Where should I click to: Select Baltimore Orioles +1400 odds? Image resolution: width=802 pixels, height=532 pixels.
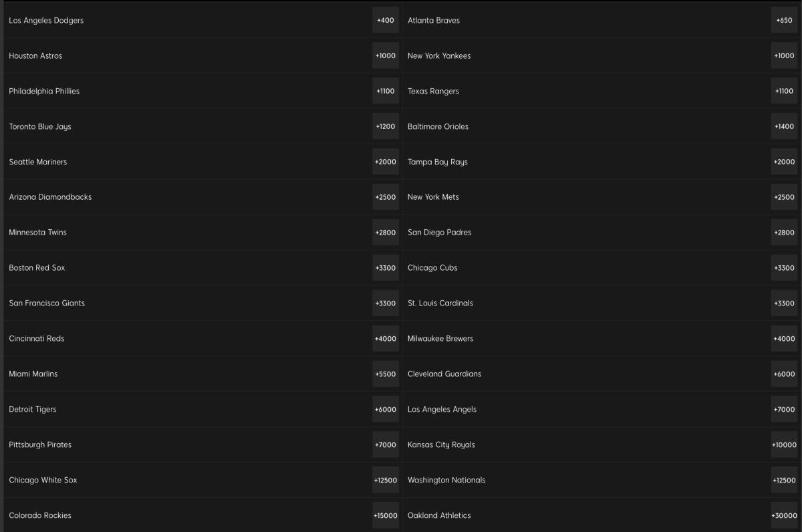(x=785, y=127)
